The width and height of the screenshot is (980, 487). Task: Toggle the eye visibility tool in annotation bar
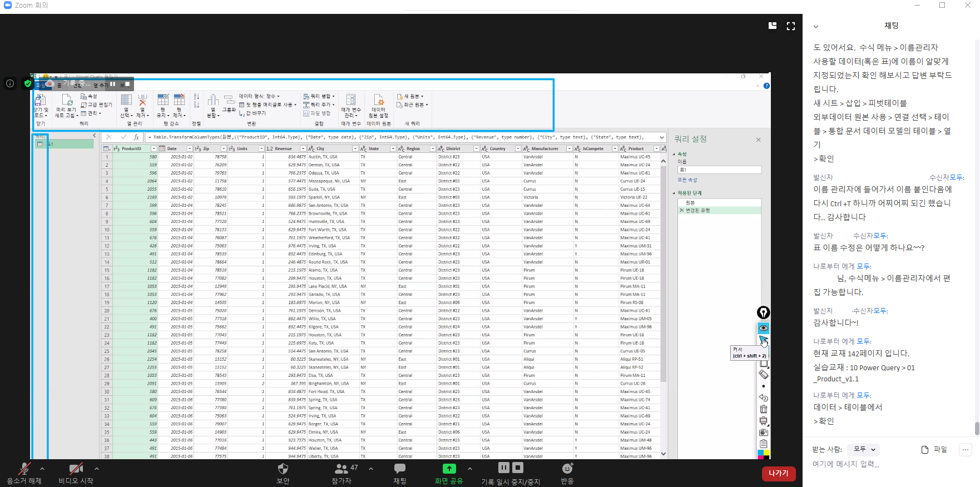(764, 328)
